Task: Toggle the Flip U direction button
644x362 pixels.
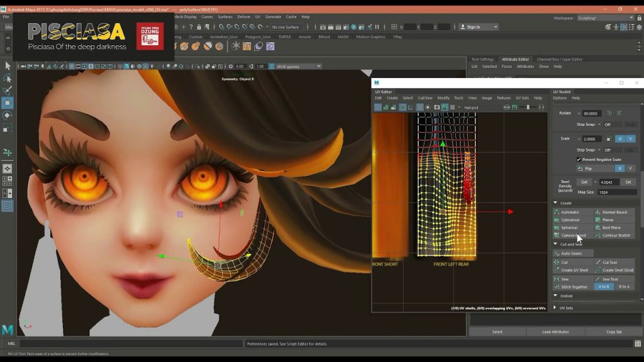Action: (x=620, y=168)
